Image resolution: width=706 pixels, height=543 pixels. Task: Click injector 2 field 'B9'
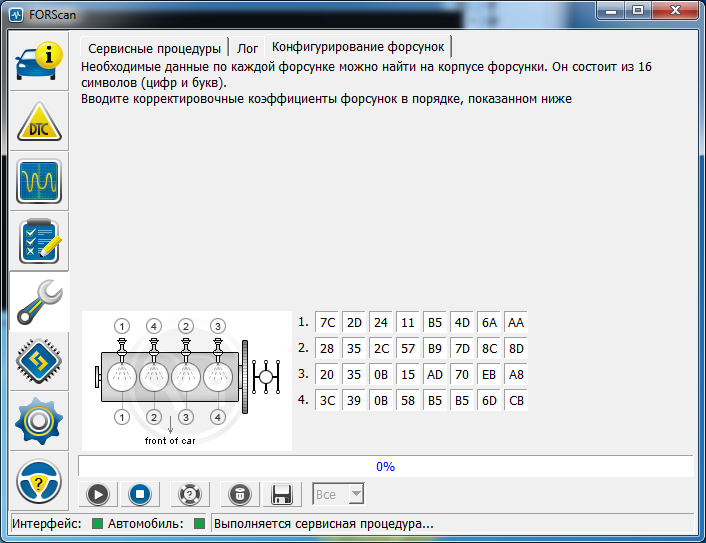pyautogui.click(x=435, y=348)
